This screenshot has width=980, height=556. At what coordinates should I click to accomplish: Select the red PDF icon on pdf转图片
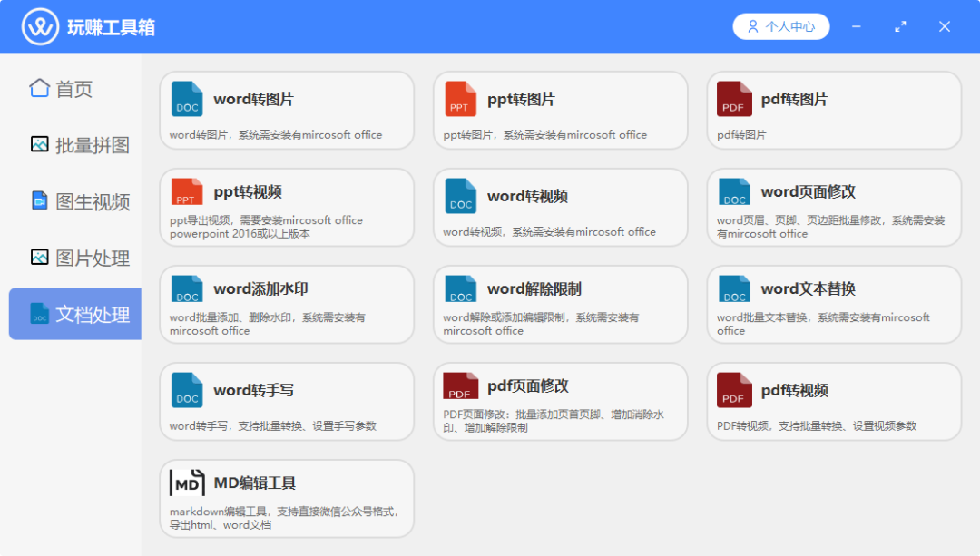pos(733,100)
